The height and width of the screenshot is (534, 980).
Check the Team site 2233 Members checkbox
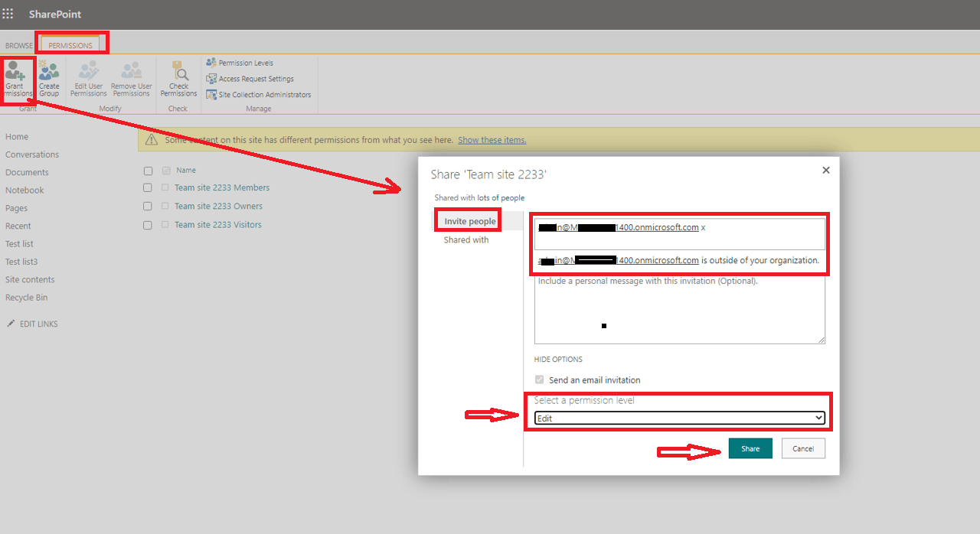pos(148,187)
